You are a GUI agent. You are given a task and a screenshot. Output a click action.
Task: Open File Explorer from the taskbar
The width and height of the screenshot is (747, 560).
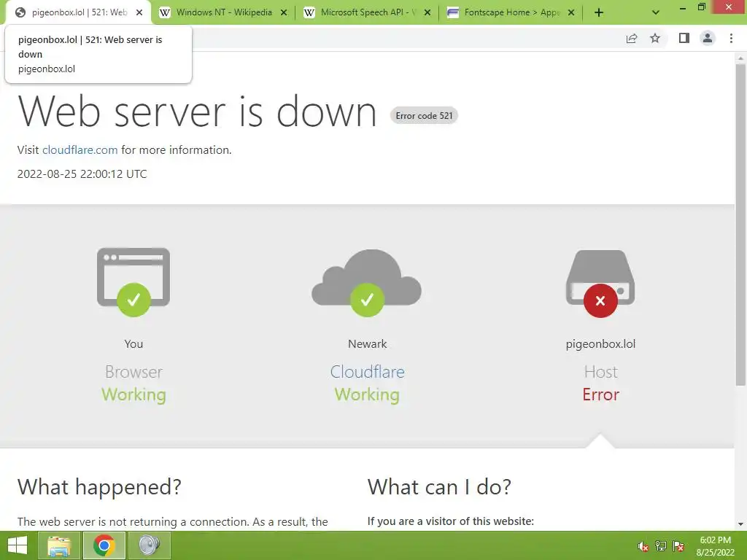tap(59, 545)
